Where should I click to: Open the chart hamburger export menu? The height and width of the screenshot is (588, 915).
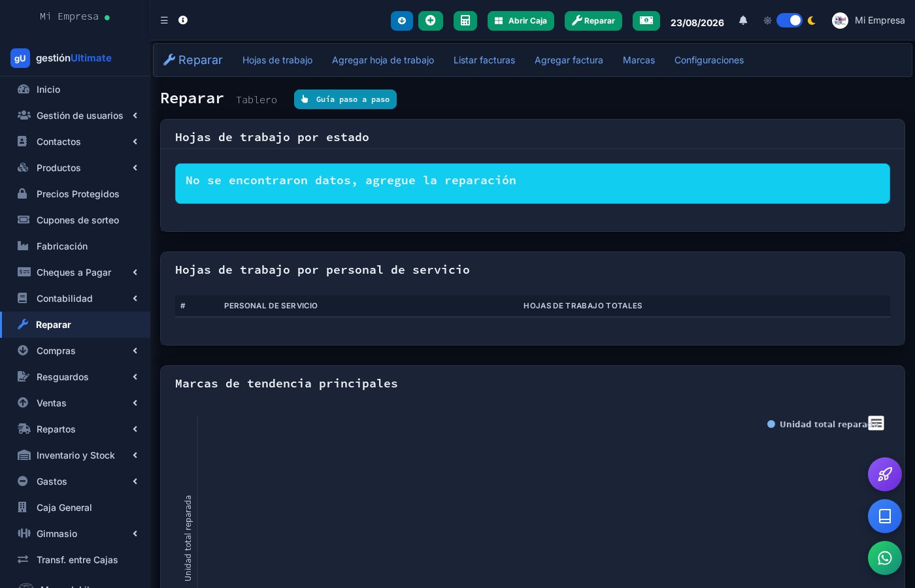point(876,423)
